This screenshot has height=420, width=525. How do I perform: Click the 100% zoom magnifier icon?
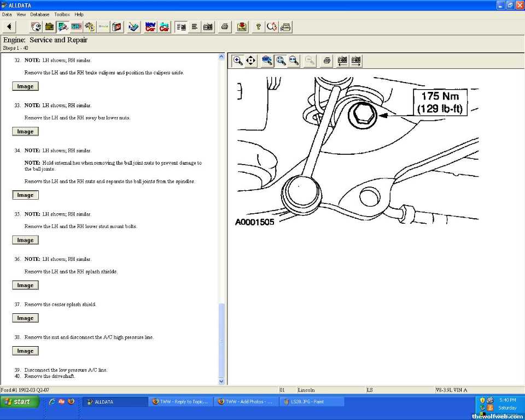[267, 61]
